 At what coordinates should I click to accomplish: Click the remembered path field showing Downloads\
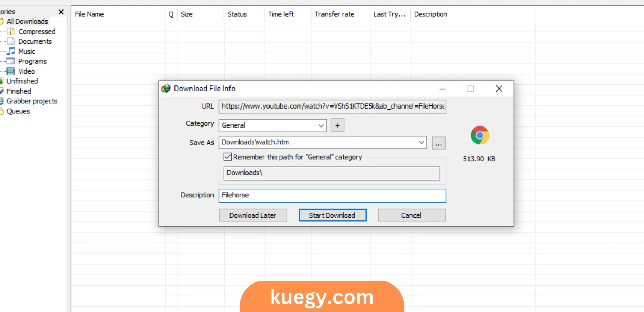click(332, 173)
